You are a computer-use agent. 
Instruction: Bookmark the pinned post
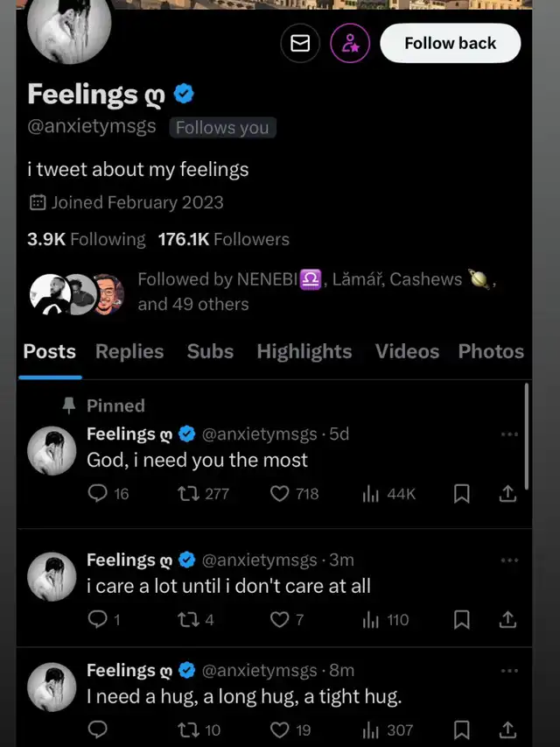[462, 494]
